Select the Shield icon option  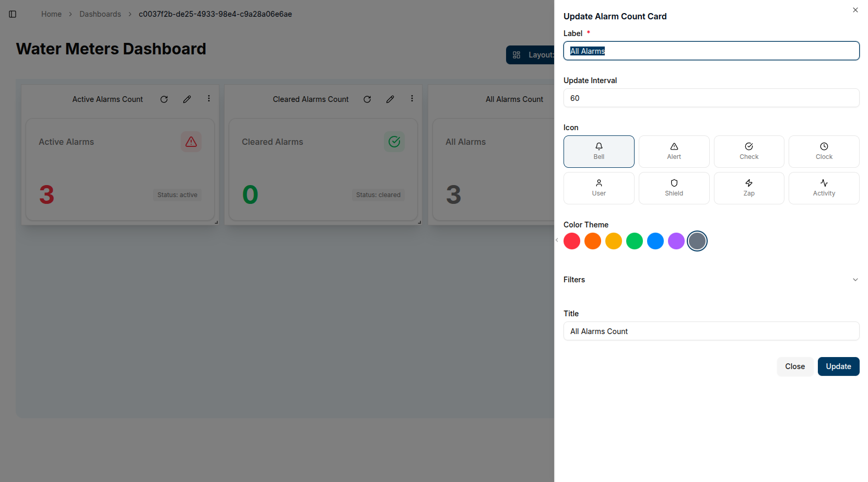[674, 188]
